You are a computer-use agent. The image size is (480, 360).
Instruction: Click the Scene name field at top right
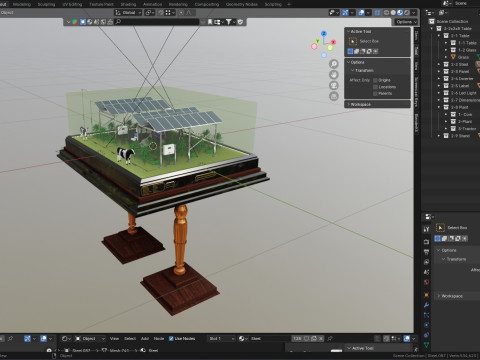tap(461, 3)
